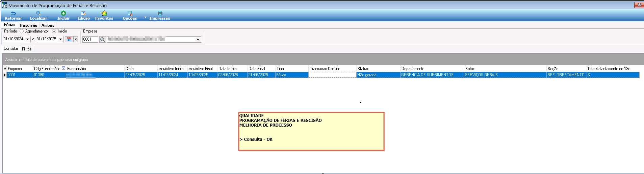Sort by the Empresa column header

[20, 69]
